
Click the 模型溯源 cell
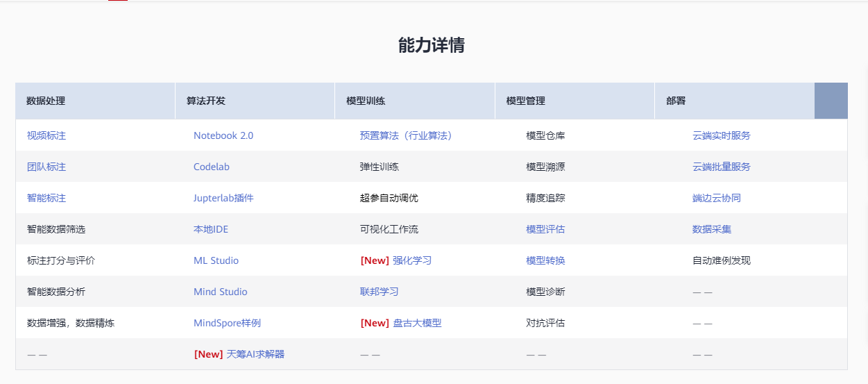click(x=546, y=167)
